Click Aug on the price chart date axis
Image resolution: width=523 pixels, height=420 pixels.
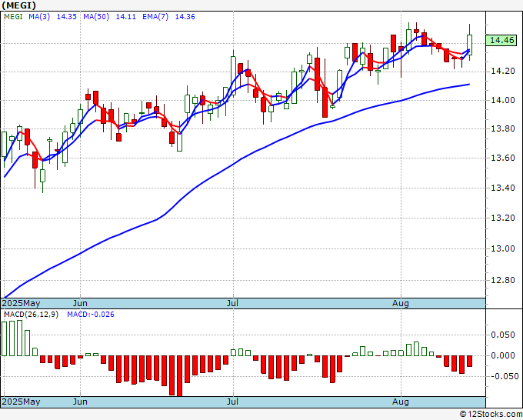pyautogui.click(x=401, y=303)
